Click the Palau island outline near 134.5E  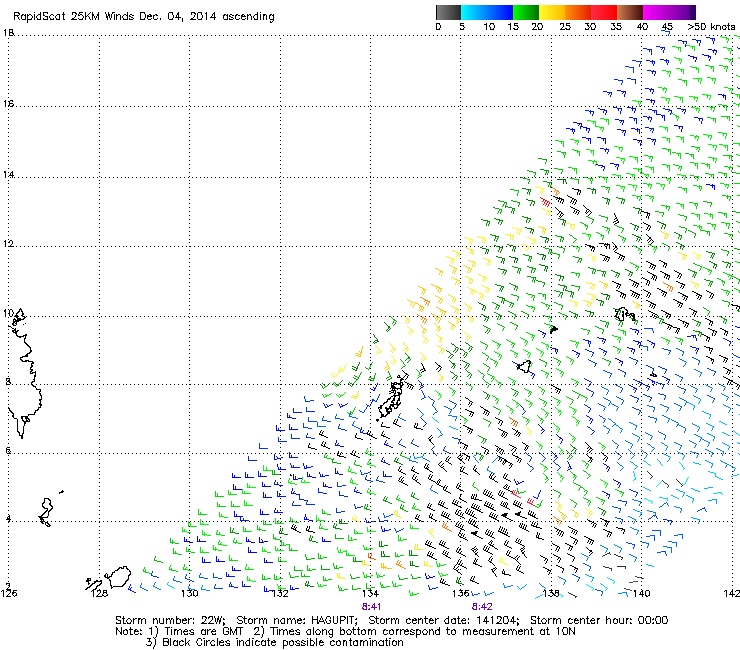pos(391,399)
